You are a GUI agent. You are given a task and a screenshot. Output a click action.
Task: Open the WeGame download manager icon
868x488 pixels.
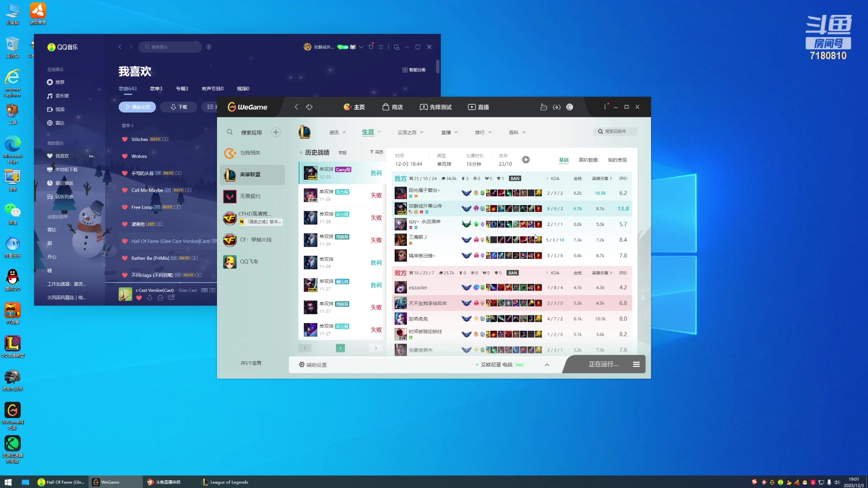[x=557, y=107]
